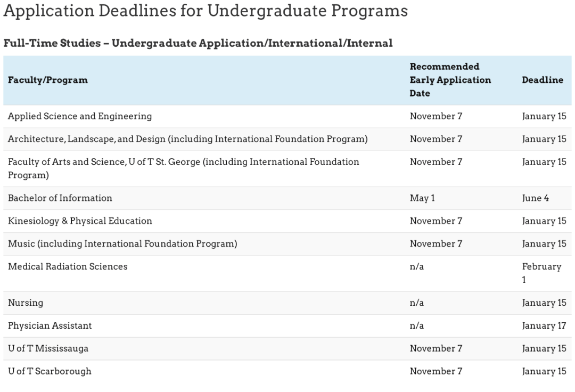Select Kinesiology & Physical Education row
Viewport: 575px width, 392px height.
(80, 221)
